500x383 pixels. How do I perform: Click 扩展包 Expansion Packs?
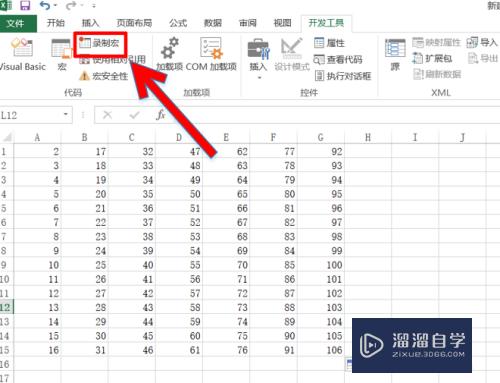coord(432,58)
